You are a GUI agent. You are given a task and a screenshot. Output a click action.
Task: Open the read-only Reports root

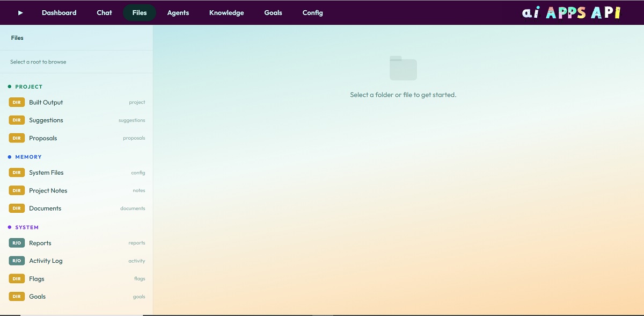click(x=77, y=243)
